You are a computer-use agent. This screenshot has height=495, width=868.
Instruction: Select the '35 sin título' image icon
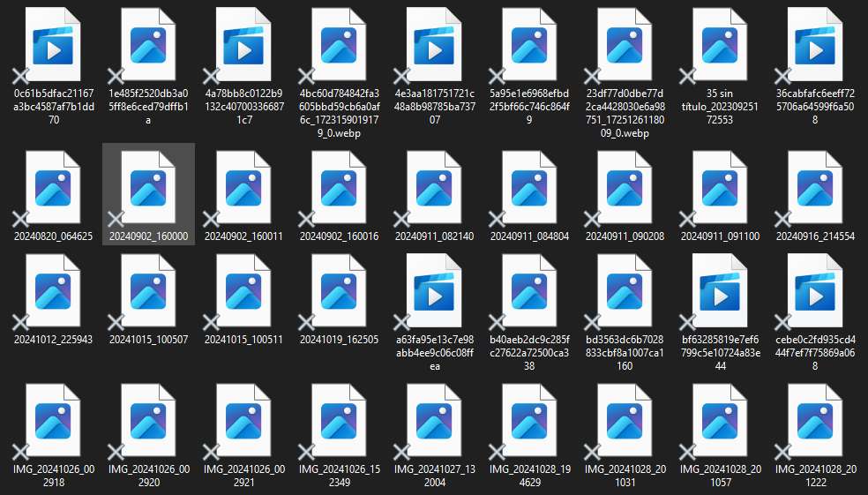coord(720,44)
